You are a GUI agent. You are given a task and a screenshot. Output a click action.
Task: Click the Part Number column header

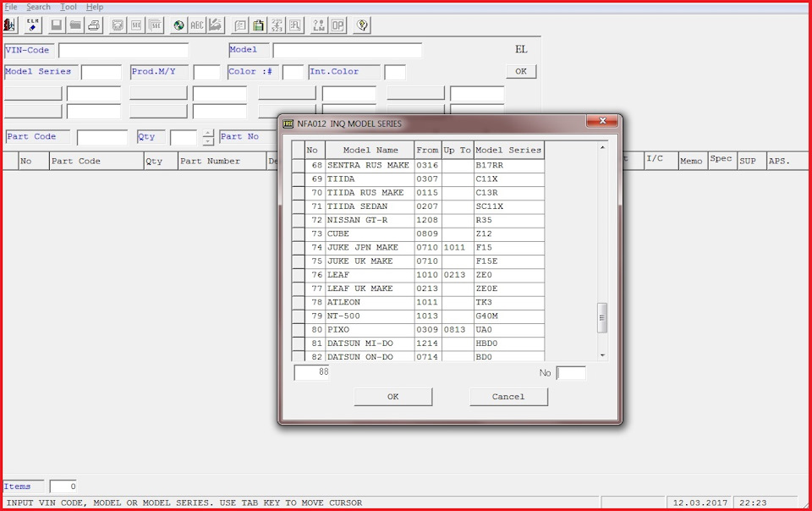222,161
